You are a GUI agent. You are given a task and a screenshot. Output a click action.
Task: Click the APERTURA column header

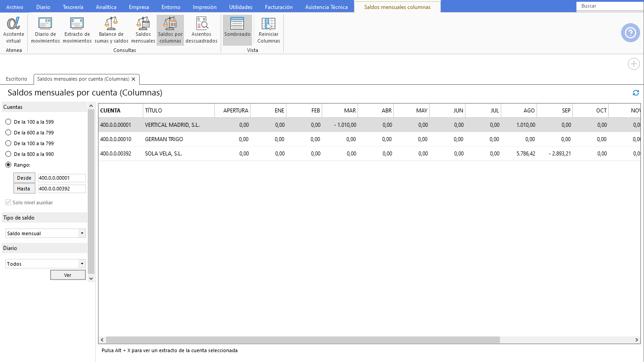[x=233, y=111]
